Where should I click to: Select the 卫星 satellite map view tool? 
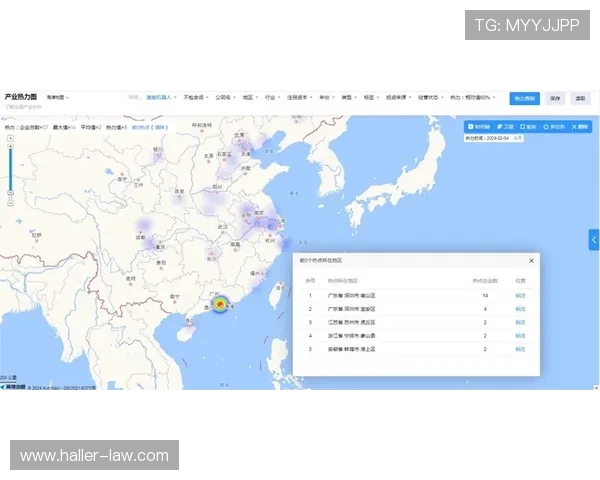pyautogui.click(x=504, y=127)
